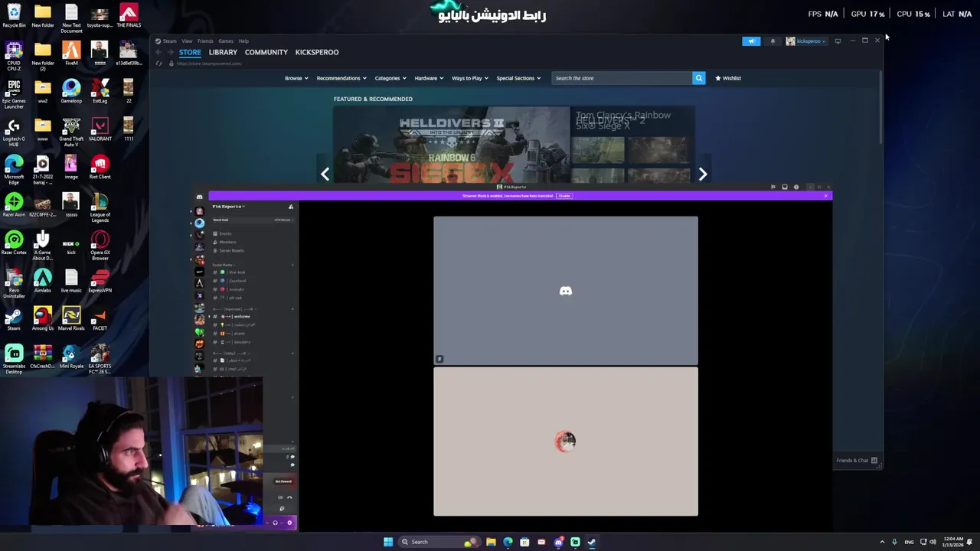Expand Ways to Play dropdown
Viewport: 980px width, 551px height.
pyautogui.click(x=469, y=78)
